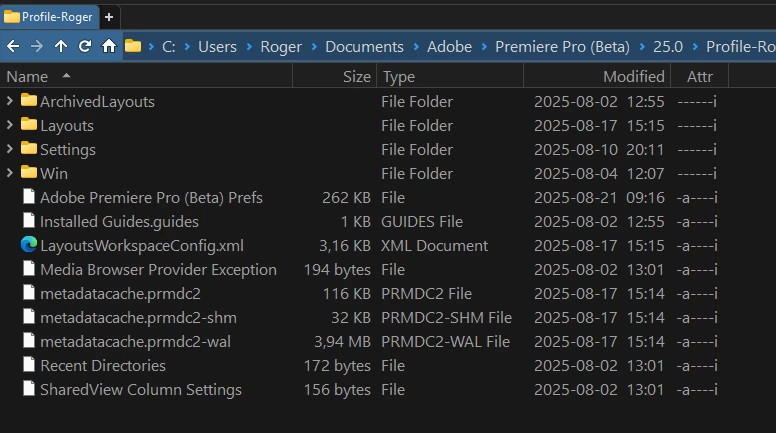
Task: Click the file icon of Media Browser Provider Exception
Action: click(x=29, y=269)
